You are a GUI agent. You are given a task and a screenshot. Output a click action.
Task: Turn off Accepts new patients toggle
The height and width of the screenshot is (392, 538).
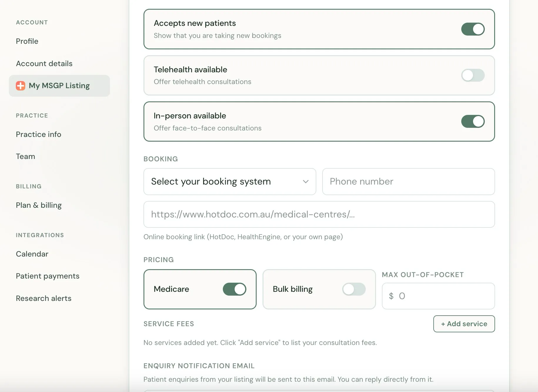473,29
